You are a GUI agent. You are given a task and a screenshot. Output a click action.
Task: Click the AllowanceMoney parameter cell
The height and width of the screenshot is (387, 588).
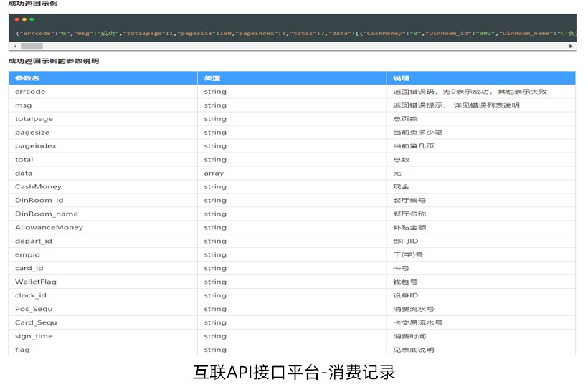[x=49, y=227]
